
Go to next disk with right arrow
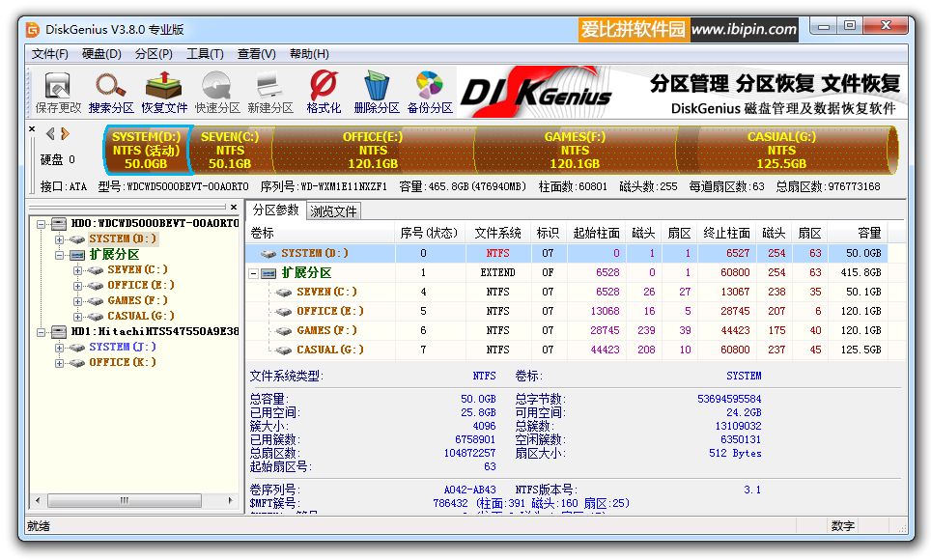click(x=65, y=133)
